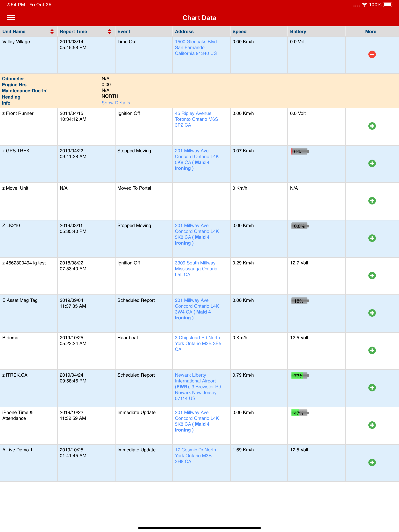399x532 pixels.
Task: Expand z 4562300494 lg test row
Action: (x=372, y=276)
